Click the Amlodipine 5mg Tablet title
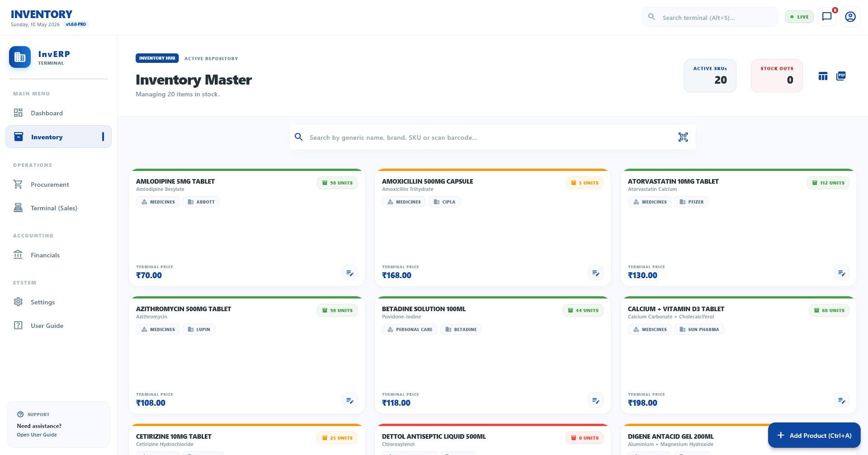The image size is (868, 455). [x=175, y=181]
